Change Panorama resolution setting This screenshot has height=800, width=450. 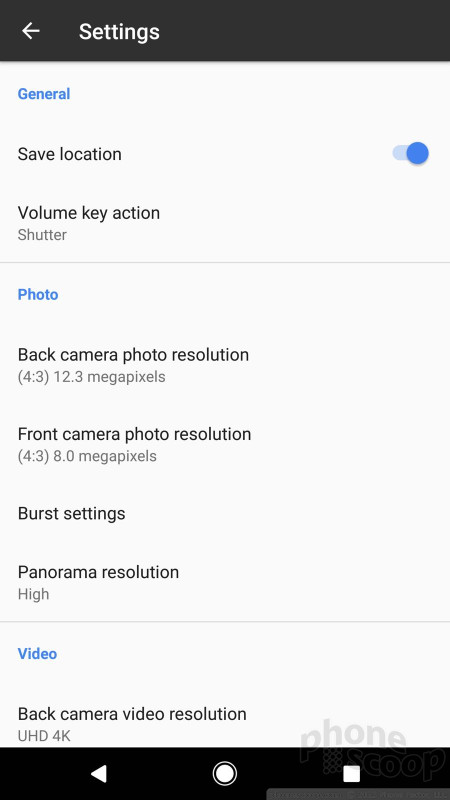[x=225, y=582]
